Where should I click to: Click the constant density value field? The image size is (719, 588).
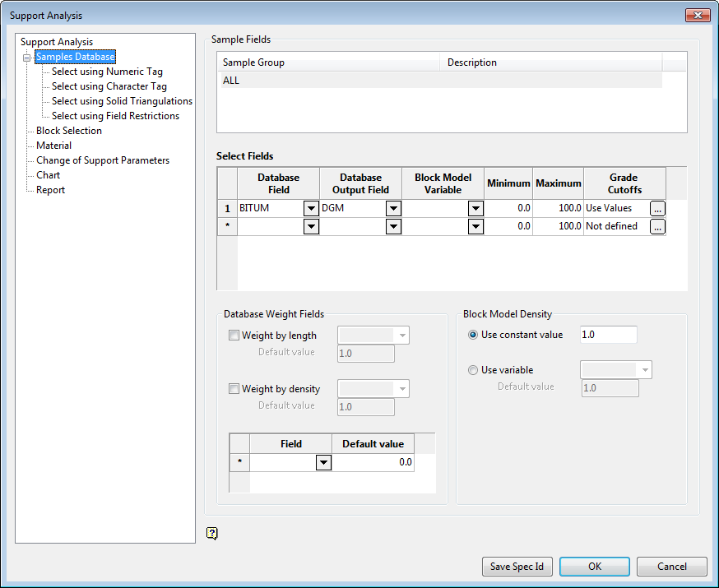(608, 335)
